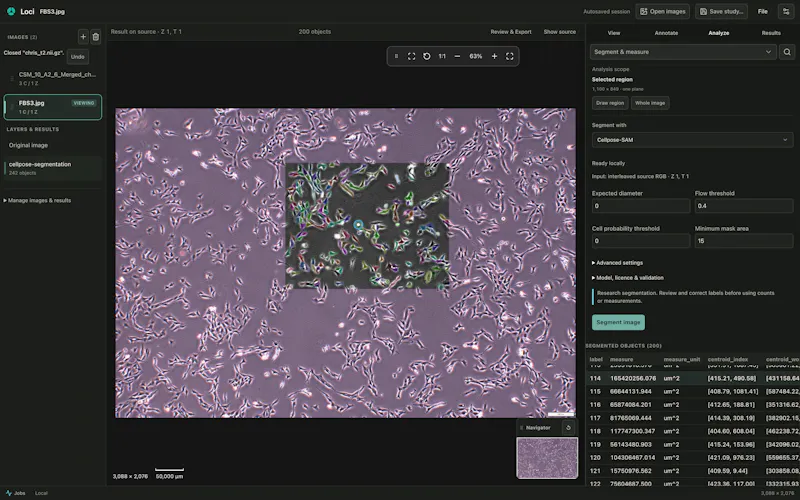Select table row with label 120
Viewport: 800px width, 500px height.
(x=693, y=458)
